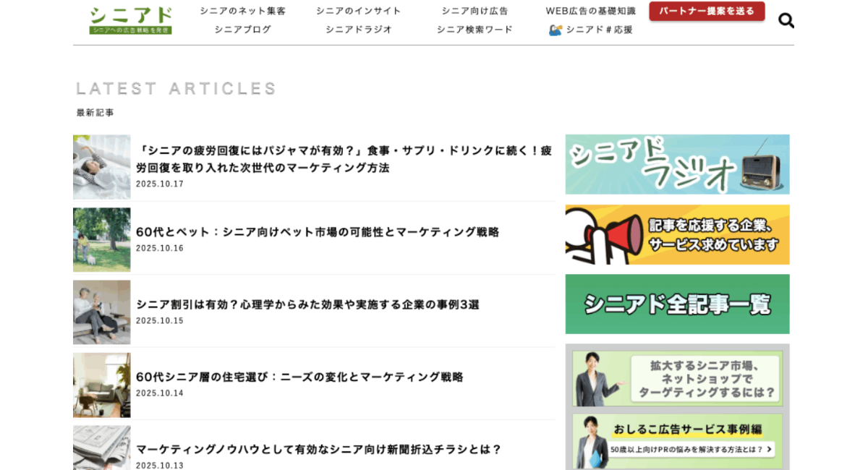Read the 60代とペット pet market article
This screenshot has width=868, height=470.
point(318,232)
